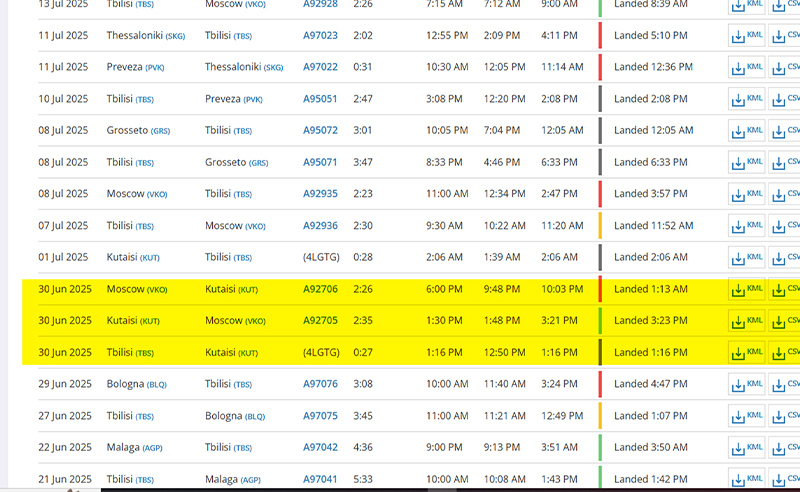Open (AGP) origin link in A97042 row
The image size is (800, 492).
tap(152, 449)
